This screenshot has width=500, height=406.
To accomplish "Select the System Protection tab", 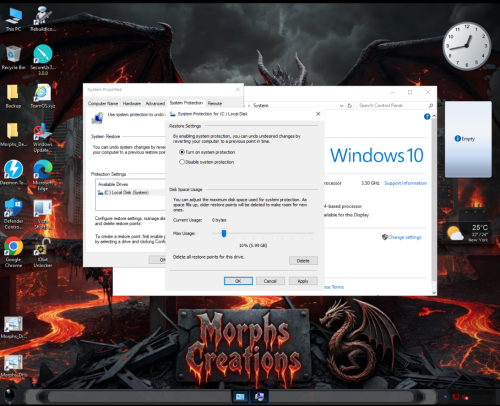I will coord(186,103).
